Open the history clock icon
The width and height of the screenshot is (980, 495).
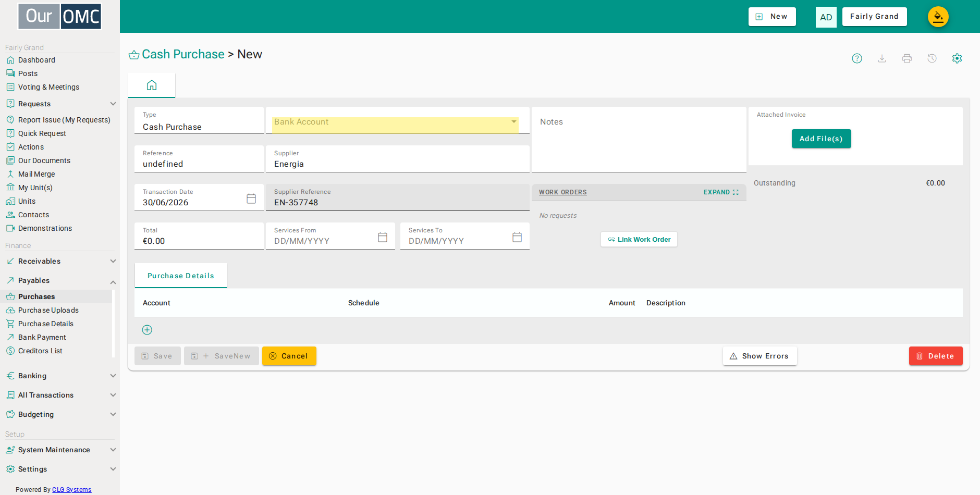point(932,58)
